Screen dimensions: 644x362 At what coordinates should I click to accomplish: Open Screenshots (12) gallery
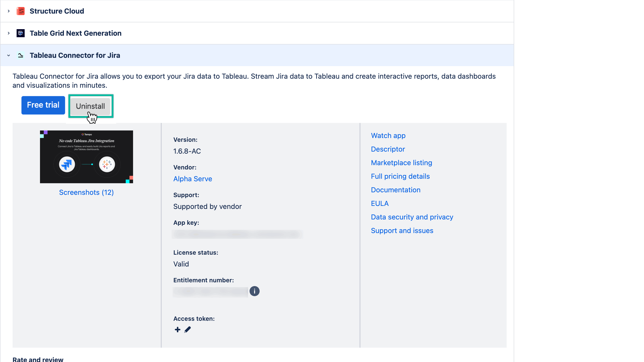coord(86,192)
